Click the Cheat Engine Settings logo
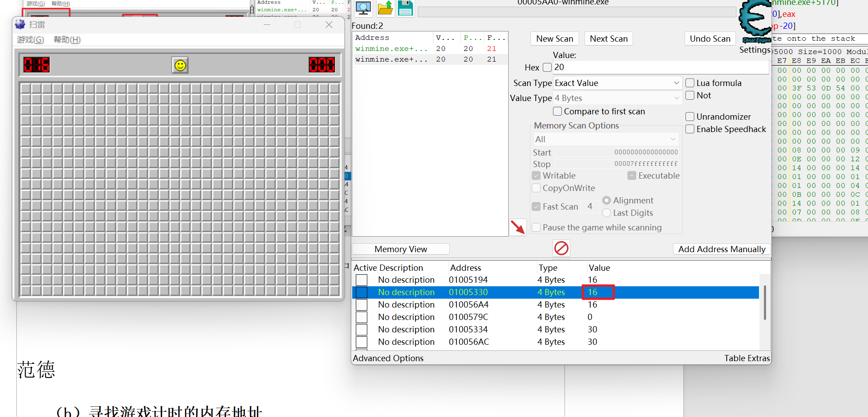868x417 pixels. [x=755, y=21]
